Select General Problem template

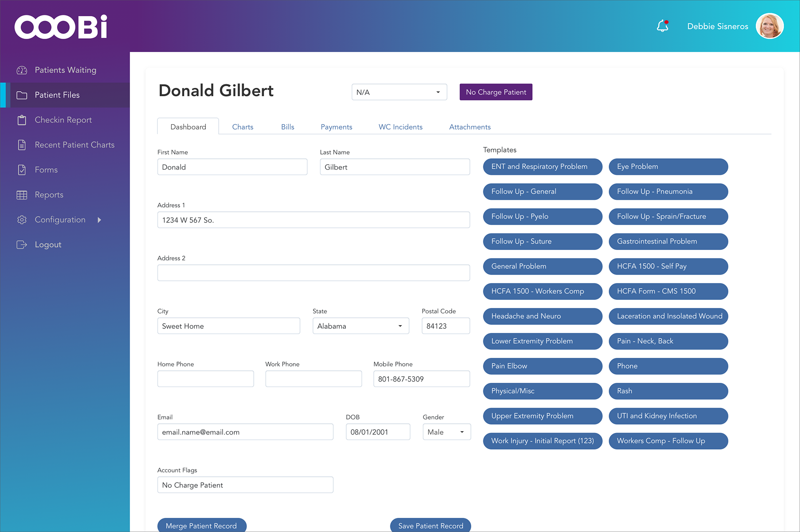542,267
